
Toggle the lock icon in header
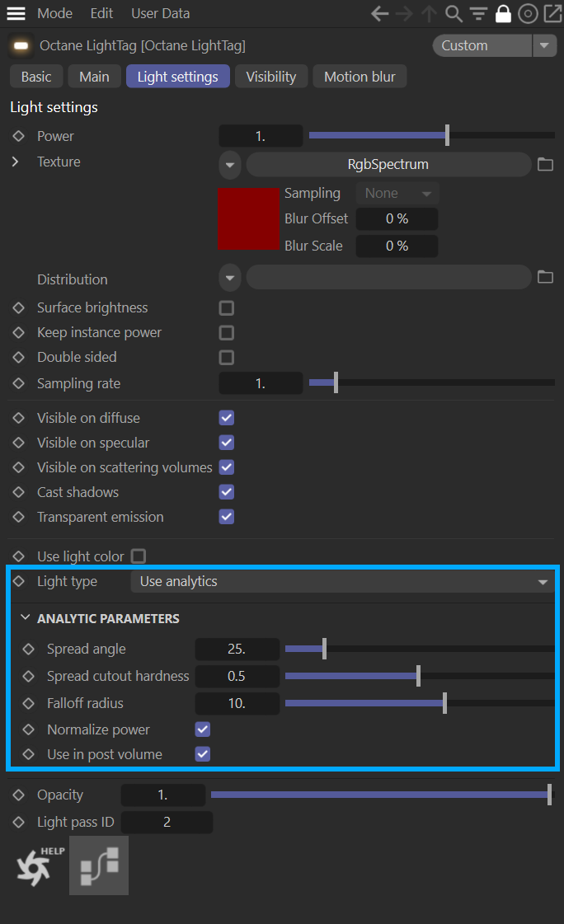[x=502, y=14]
